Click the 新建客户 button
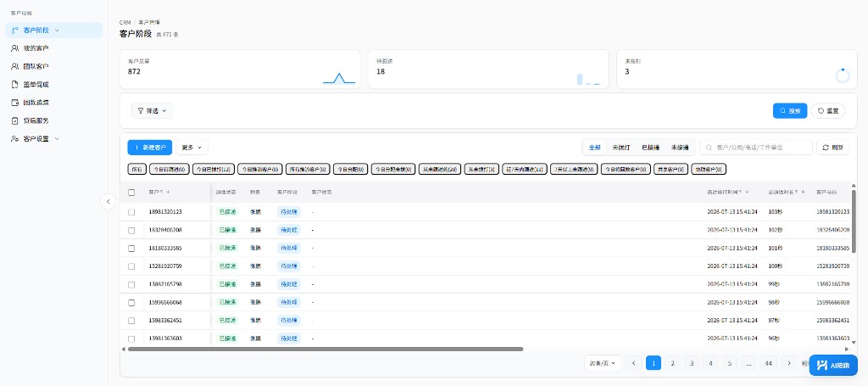The image size is (868, 386). [150, 148]
